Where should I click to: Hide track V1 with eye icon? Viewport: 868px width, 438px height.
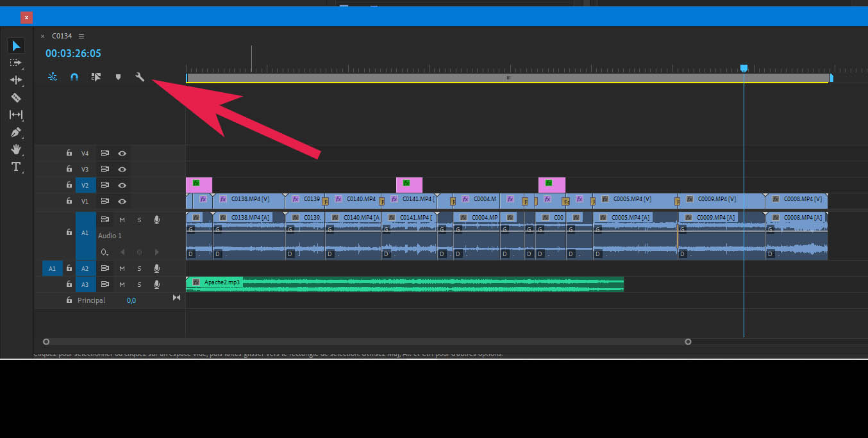click(x=122, y=201)
